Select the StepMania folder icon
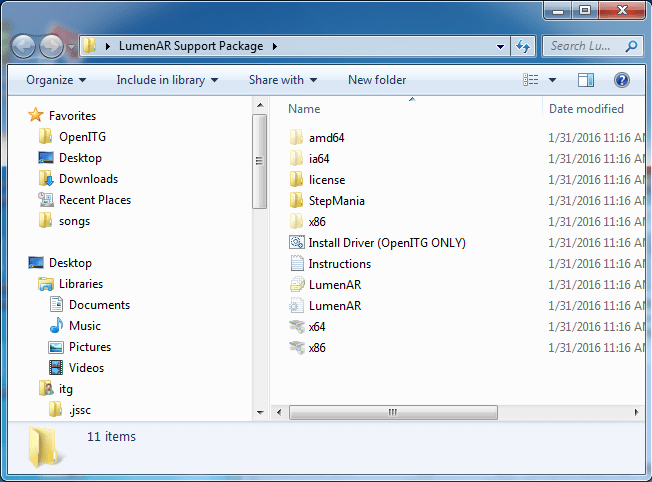 pos(296,200)
